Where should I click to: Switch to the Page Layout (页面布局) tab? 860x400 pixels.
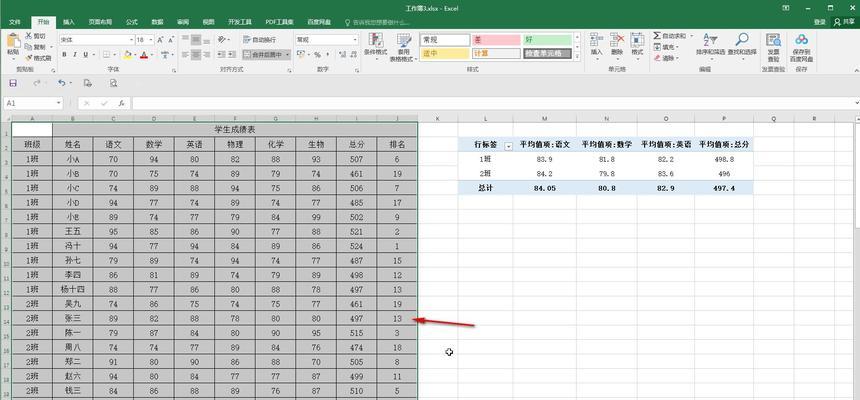point(100,22)
